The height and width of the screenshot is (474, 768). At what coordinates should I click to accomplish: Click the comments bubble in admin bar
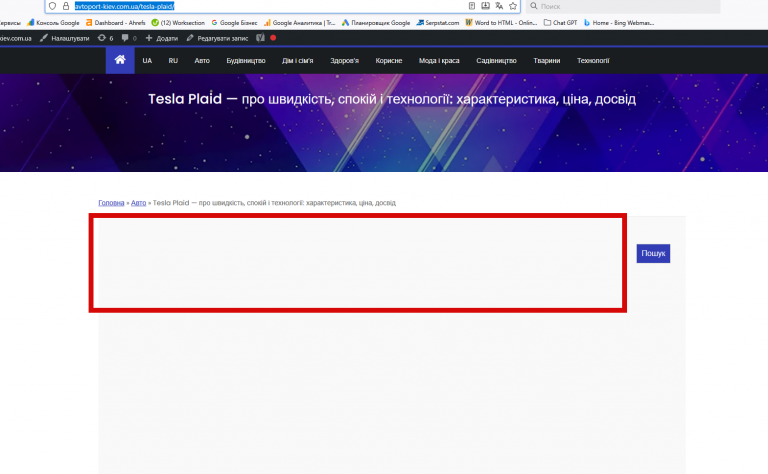(x=129, y=38)
